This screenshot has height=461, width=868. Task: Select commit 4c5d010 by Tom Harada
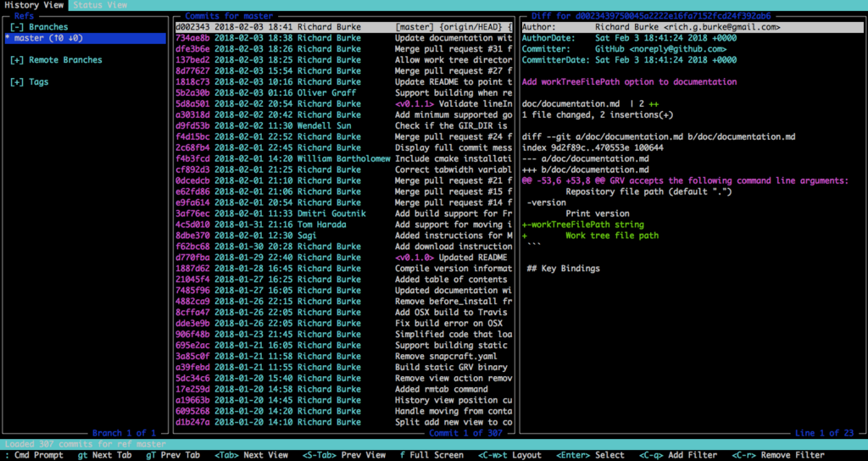pos(344,225)
